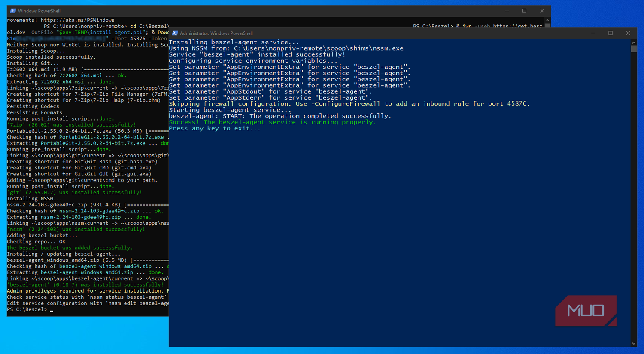Viewport: 644px width, 354px height.
Task: Click the line starting "Using NSSM from:"
Action: coord(286,48)
